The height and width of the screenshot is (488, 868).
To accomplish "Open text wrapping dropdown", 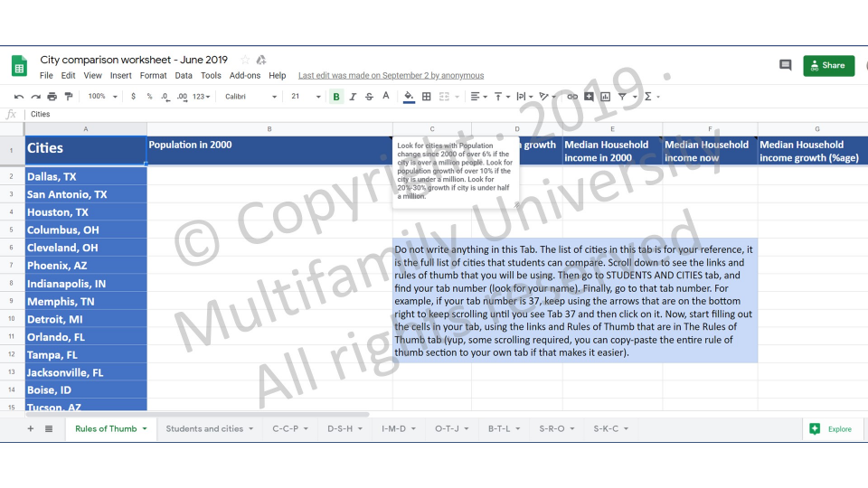I will [524, 97].
